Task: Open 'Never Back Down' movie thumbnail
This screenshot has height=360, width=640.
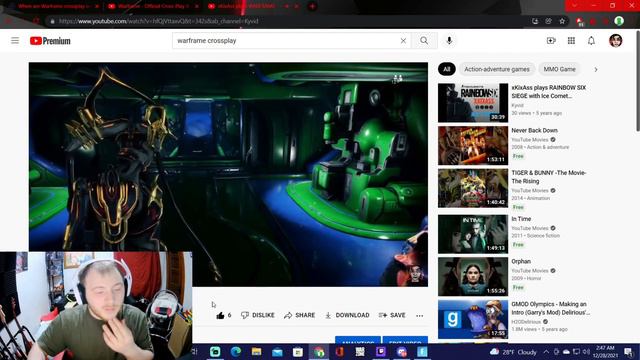Action: [x=473, y=145]
